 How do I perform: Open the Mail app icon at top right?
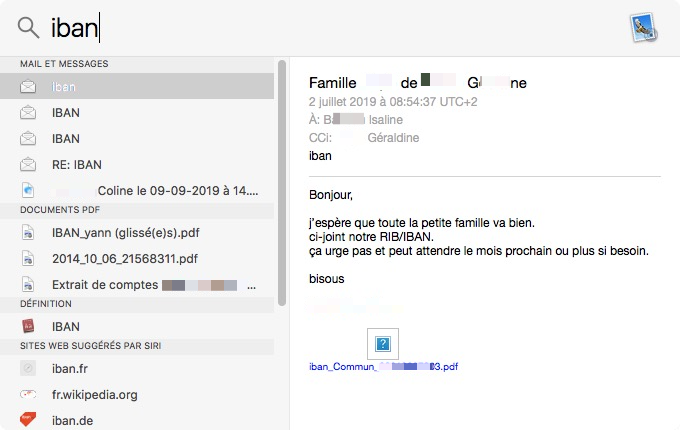click(x=644, y=28)
